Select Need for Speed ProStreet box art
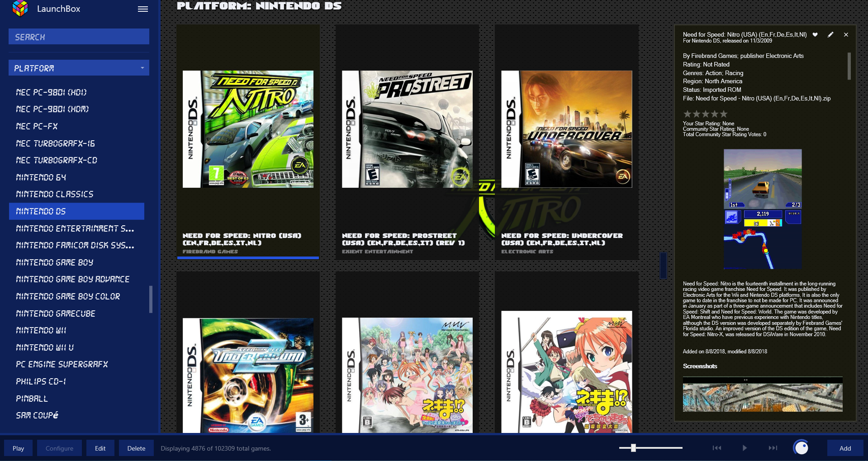This screenshot has height=461, width=868. (x=407, y=129)
